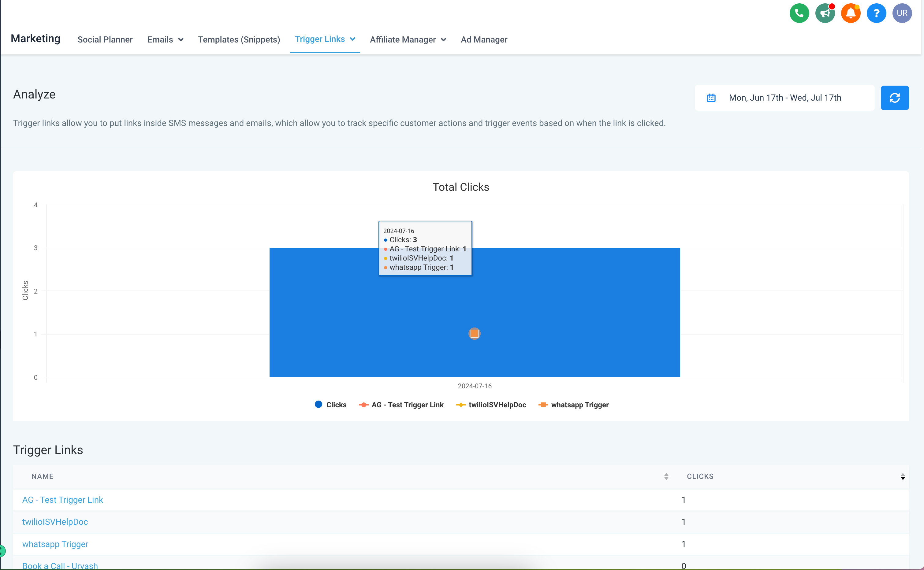Click the blue refresh data button
The image size is (924, 570).
894,98
